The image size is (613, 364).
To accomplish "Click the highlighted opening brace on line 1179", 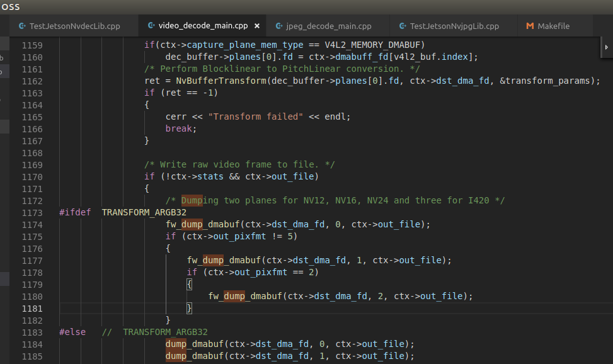I will (x=189, y=284).
